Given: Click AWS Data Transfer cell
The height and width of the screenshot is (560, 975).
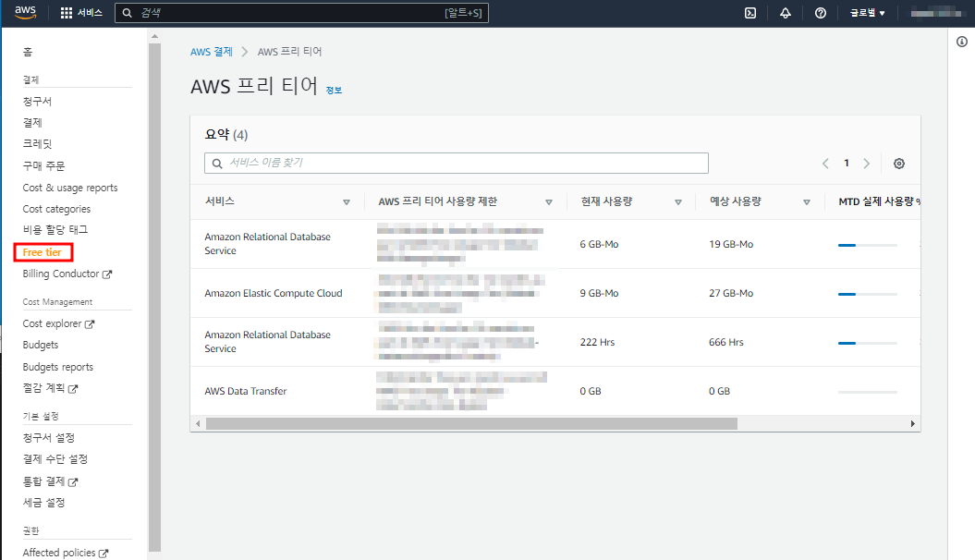Looking at the screenshot, I should pos(246,391).
